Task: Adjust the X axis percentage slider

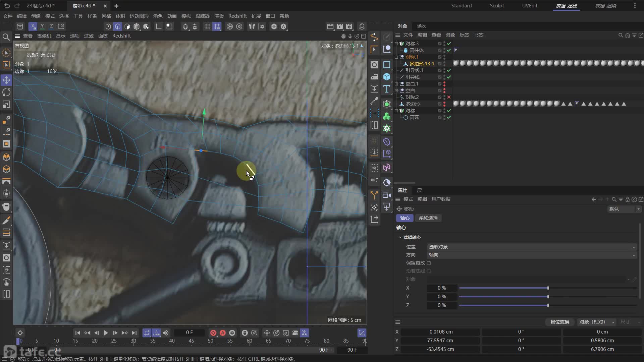Action: coord(548,288)
